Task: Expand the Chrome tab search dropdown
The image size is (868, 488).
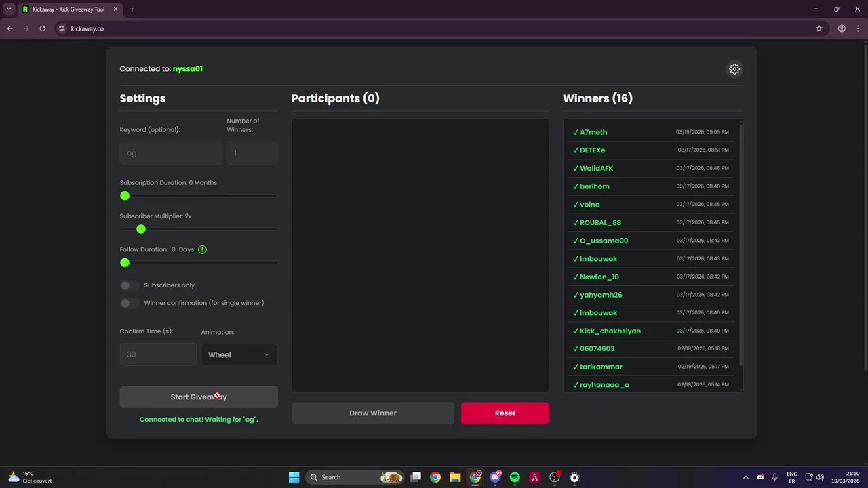Action: (x=9, y=9)
